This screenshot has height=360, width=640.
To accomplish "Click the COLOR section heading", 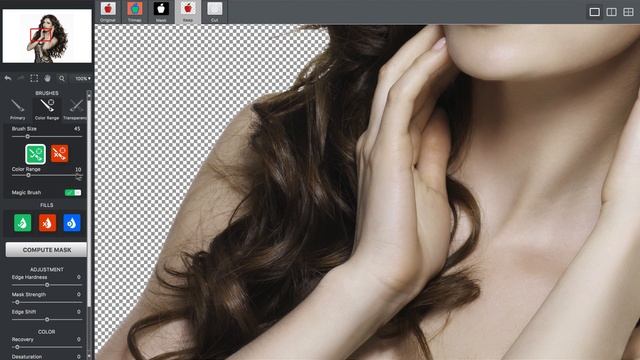I will pyautogui.click(x=47, y=332).
